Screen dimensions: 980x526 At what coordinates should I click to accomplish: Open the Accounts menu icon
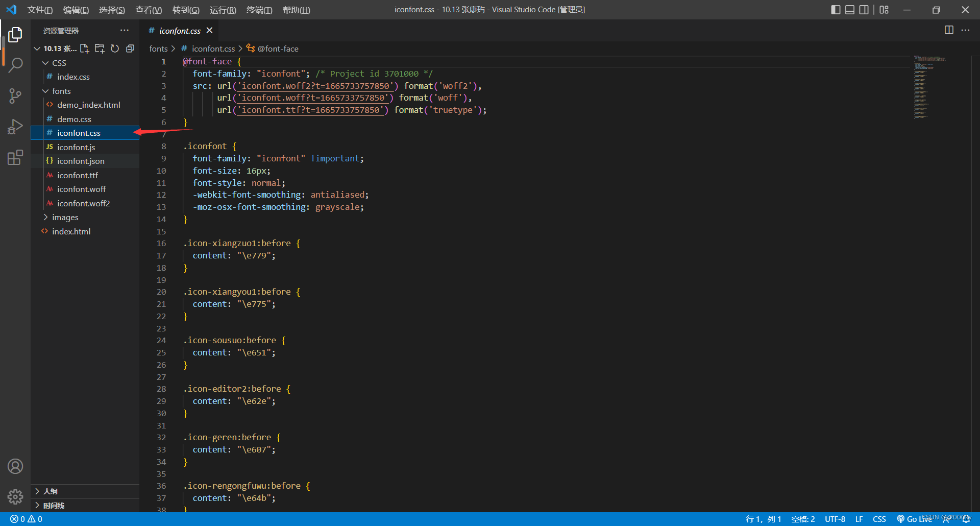click(15, 466)
